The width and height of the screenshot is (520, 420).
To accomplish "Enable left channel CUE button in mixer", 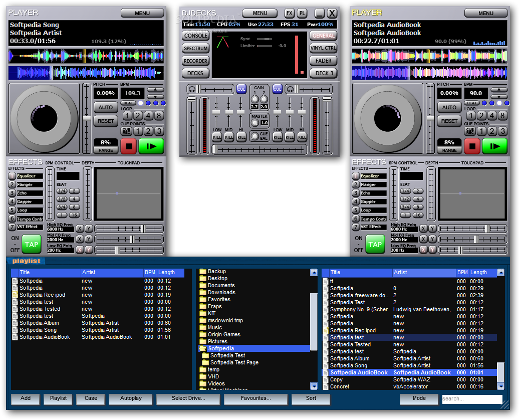I will click(241, 89).
